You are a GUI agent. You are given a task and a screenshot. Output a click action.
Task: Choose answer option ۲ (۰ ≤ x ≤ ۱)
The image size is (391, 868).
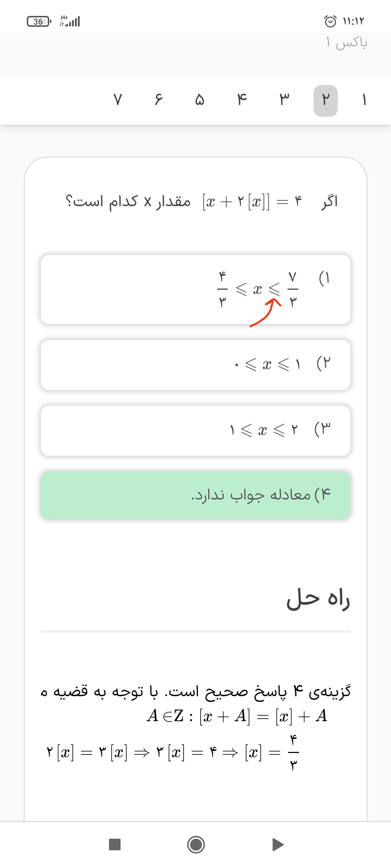point(195,365)
